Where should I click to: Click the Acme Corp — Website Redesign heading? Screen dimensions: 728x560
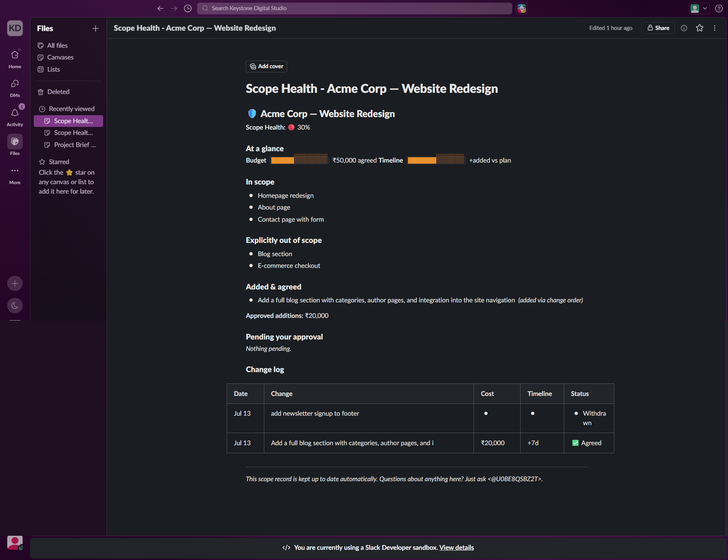click(x=328, y=114)
